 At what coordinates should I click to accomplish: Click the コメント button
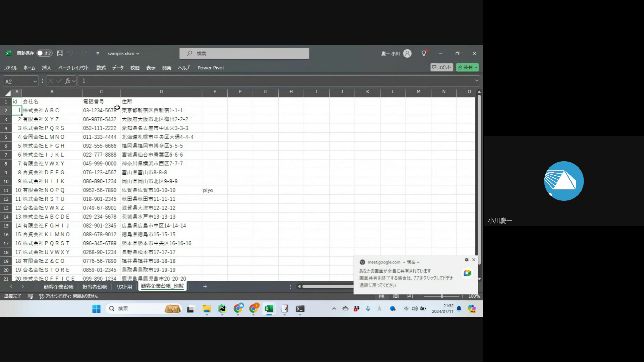point(441,67)
